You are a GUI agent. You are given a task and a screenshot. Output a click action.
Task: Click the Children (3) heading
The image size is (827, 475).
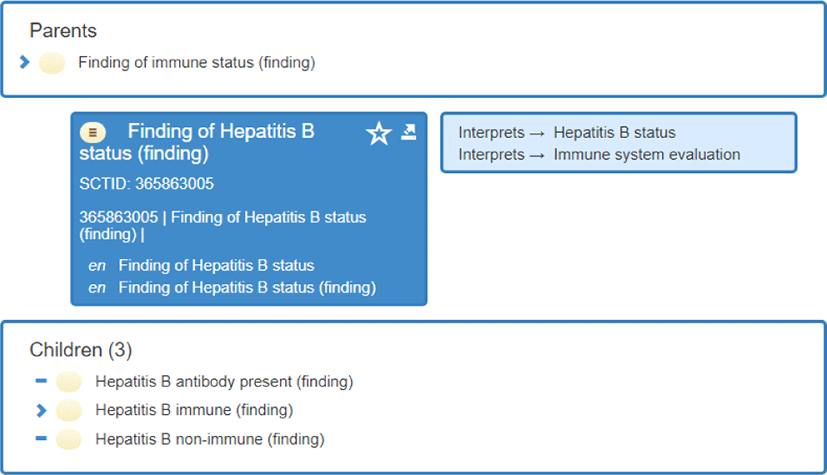81,350
